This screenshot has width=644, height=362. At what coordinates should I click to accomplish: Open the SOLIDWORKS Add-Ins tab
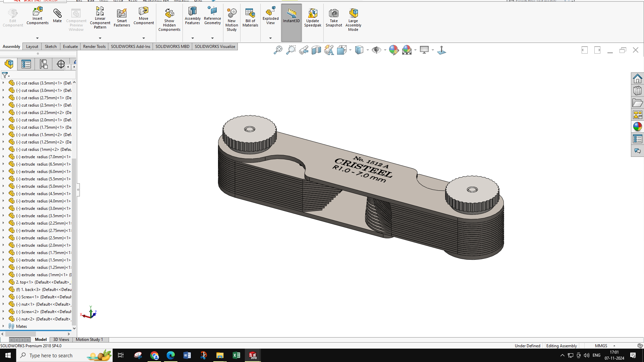[x=130, y=47]
